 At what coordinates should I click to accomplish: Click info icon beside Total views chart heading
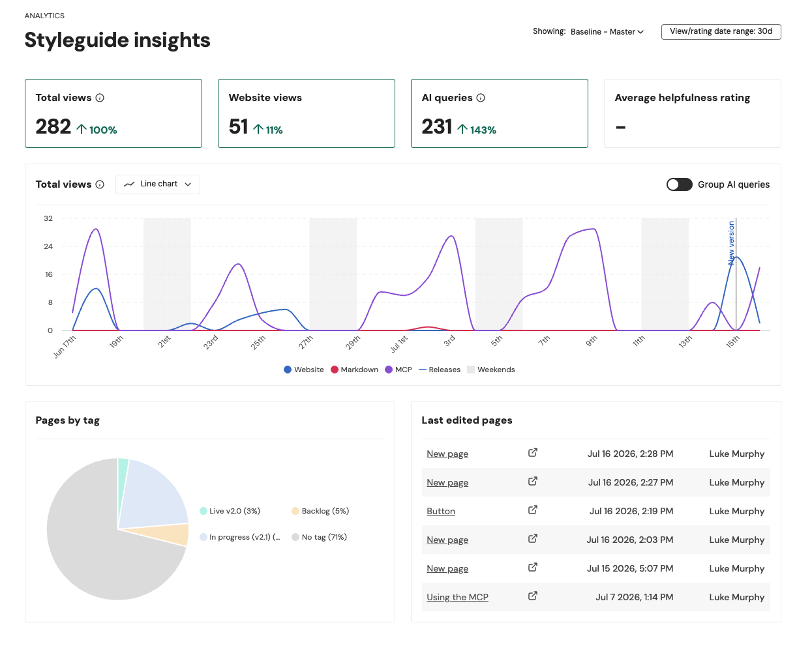pos(100,184)
